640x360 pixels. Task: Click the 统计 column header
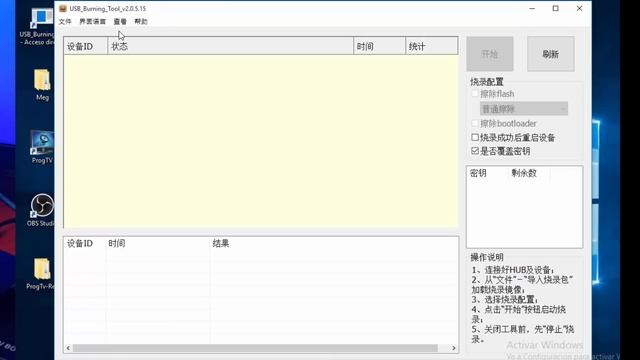432,46
